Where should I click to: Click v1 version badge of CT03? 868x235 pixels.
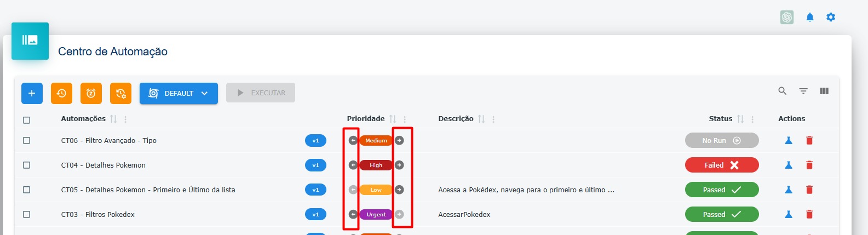tap(315, 215)
